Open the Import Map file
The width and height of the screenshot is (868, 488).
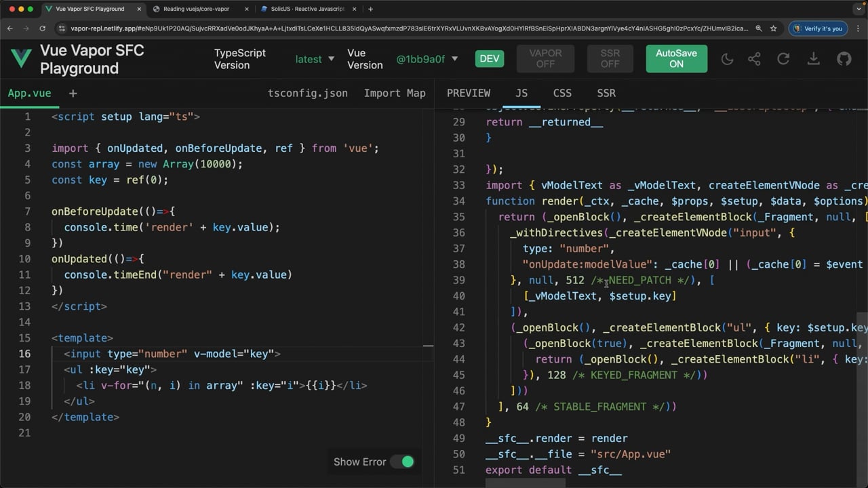tap(395, 93)
